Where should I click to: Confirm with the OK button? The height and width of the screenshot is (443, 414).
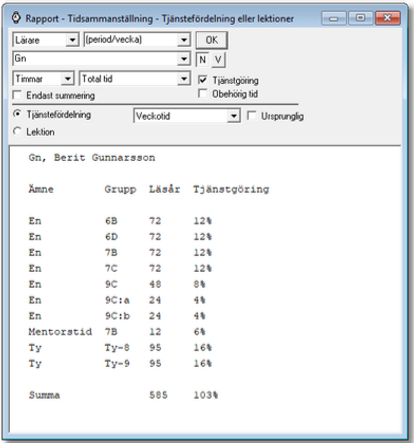tap(211, 40)
